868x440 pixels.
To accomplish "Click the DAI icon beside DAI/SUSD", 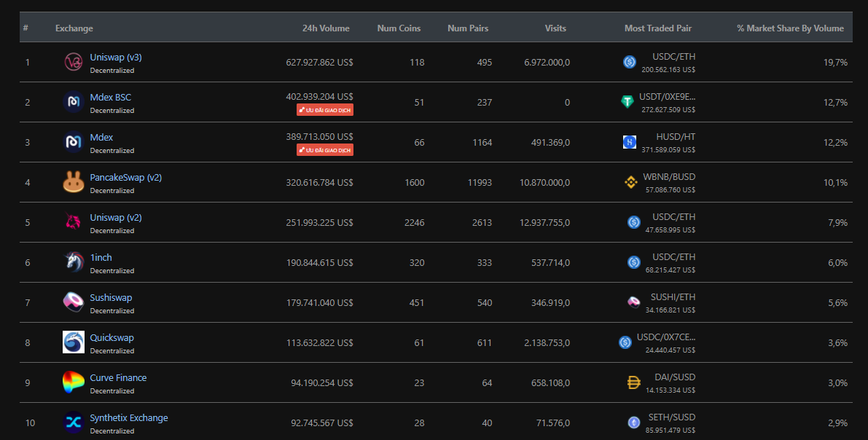I will [634, 382].
